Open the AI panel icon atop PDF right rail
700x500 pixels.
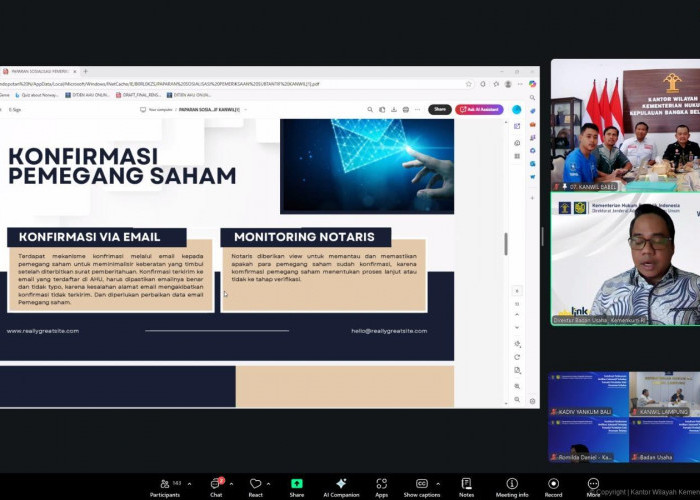517,127
